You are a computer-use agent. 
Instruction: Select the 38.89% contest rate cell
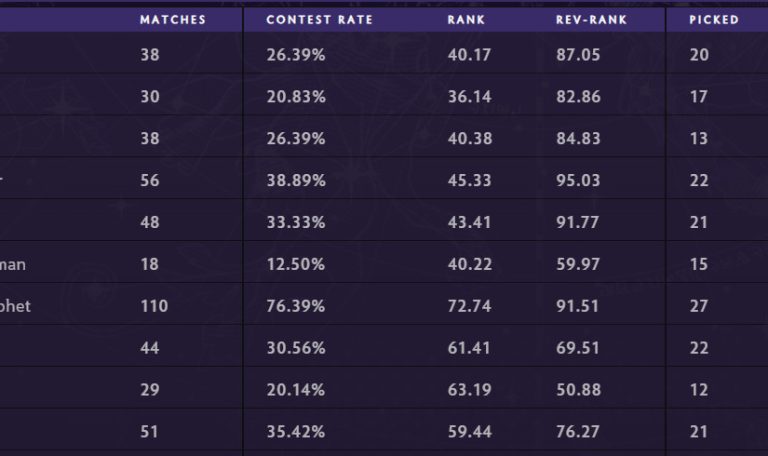click(x=295, y=180)
